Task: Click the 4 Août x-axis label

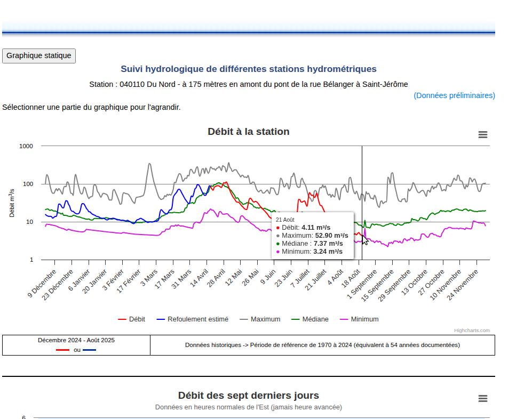Action: point(336,277)
